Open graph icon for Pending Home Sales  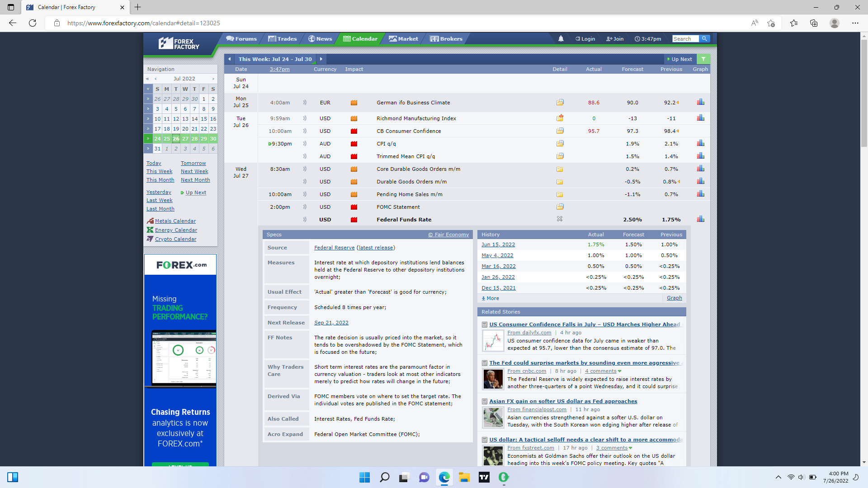point(700,194)
